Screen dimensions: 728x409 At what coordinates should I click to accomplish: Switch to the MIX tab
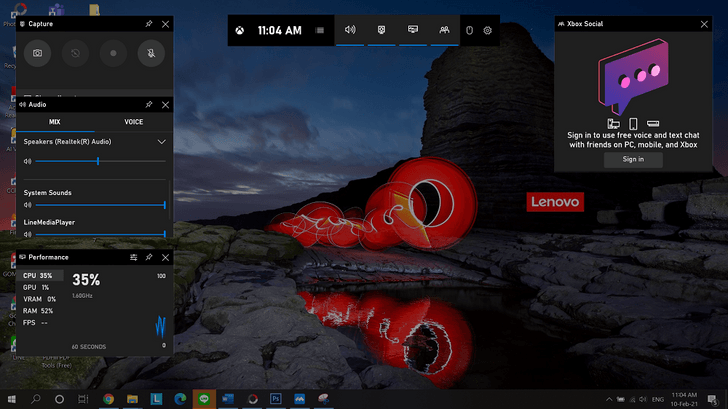pyautogui.click(x=55, y=122)
